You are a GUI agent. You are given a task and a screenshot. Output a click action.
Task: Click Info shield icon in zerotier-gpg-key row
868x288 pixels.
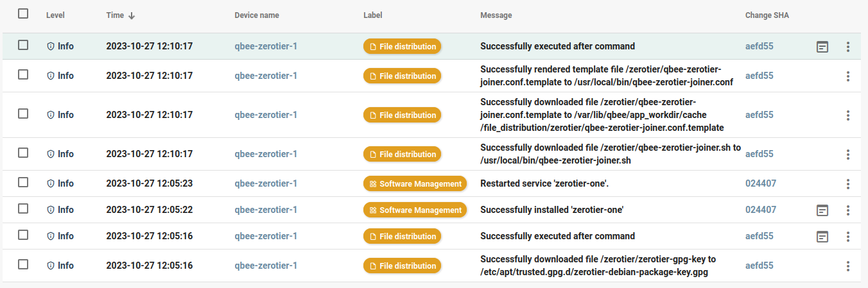[x=51, y=266]
